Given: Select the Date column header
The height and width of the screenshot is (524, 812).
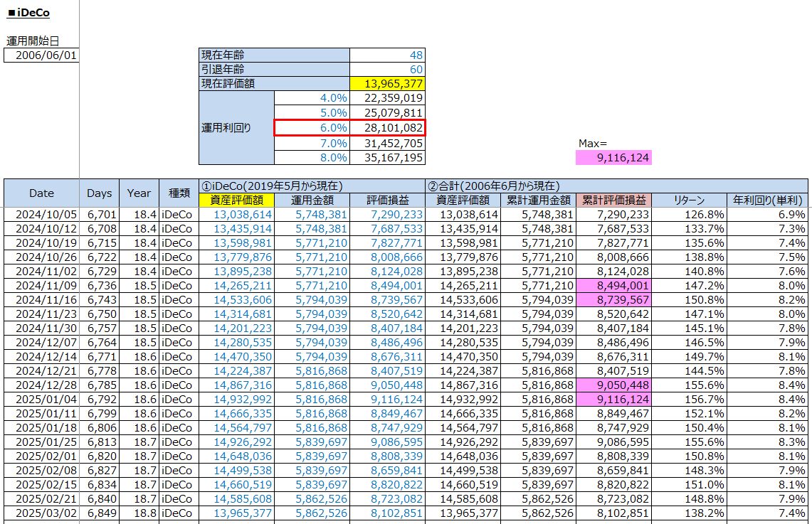Looking at the screenshot, I should pyautogui.click(x=41, y=193).
